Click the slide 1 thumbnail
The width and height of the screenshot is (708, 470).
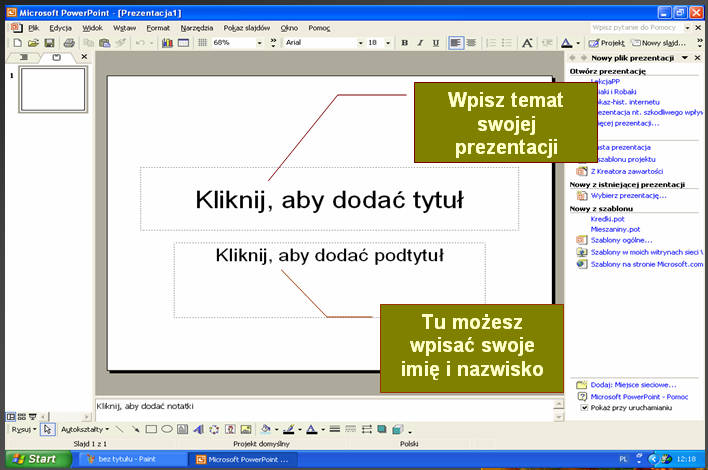[x=53, y=89]
